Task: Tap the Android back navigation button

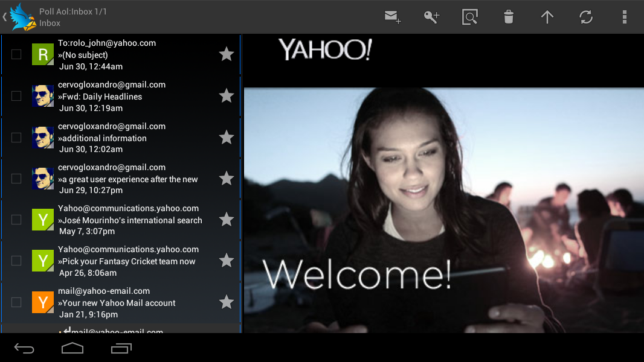Action: tap(24, 349)
